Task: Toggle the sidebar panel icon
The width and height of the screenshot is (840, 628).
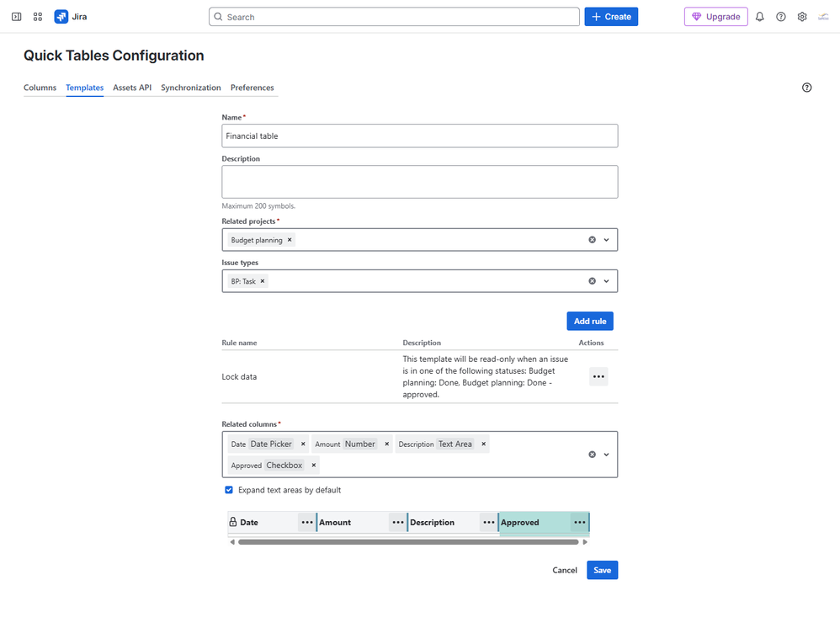Action: (x=17, y=17)
